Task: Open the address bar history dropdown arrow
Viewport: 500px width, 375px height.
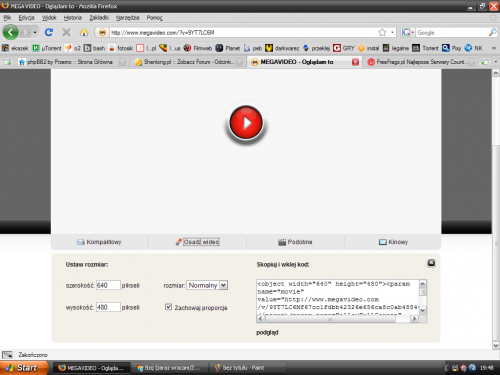Action: 392,32
